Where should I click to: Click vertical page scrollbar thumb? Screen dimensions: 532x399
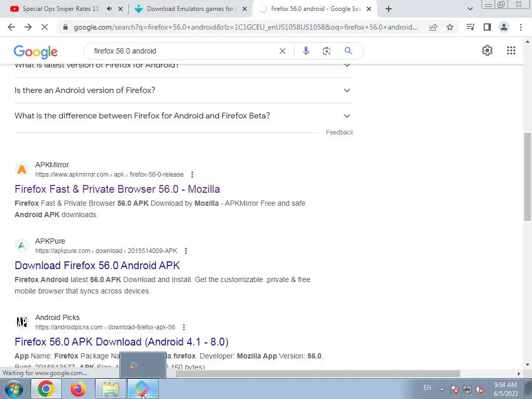(x=527, y=177)
